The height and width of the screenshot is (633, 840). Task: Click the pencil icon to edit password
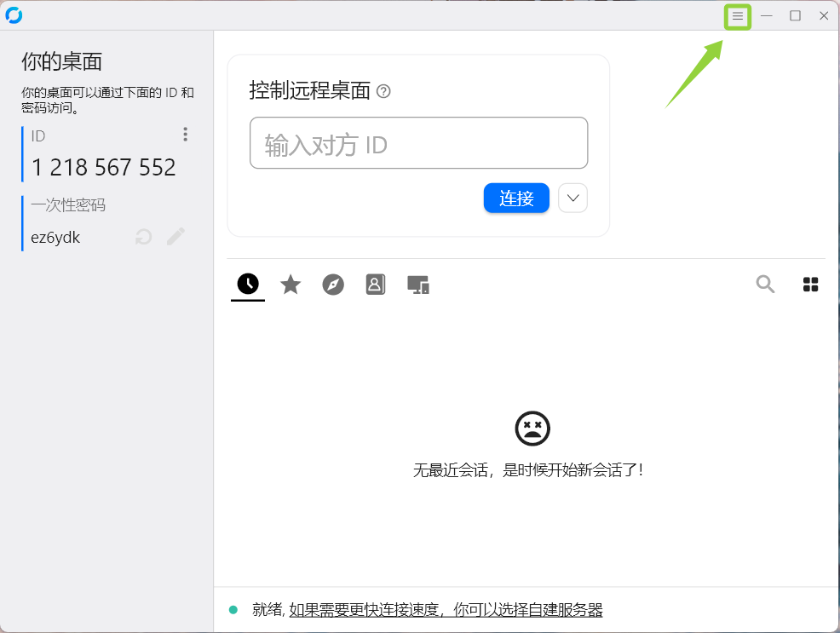coord(175,237)
